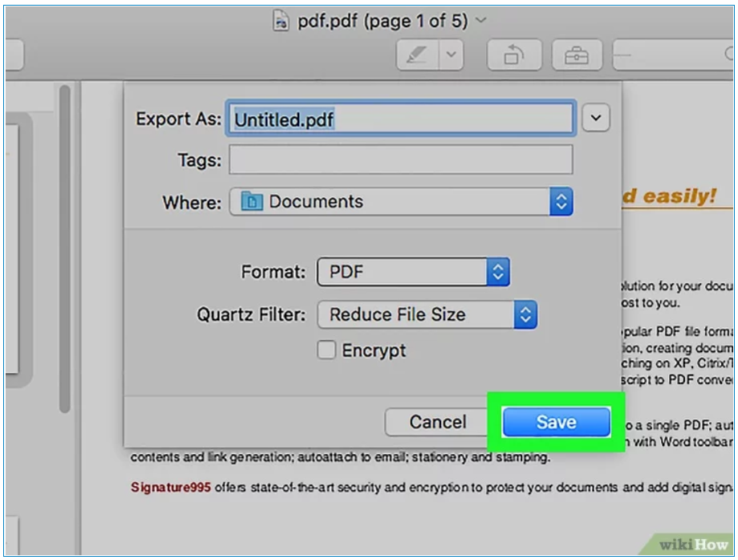Open the highlight pen options arrow
This screenshot has width=738, height=560.
[x=452, y=55]
